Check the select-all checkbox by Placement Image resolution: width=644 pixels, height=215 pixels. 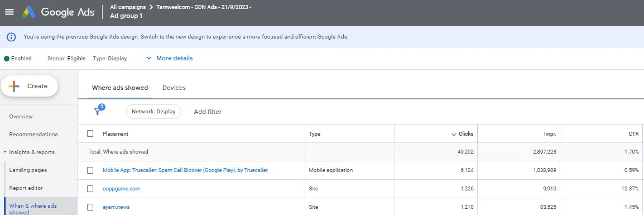90,133
